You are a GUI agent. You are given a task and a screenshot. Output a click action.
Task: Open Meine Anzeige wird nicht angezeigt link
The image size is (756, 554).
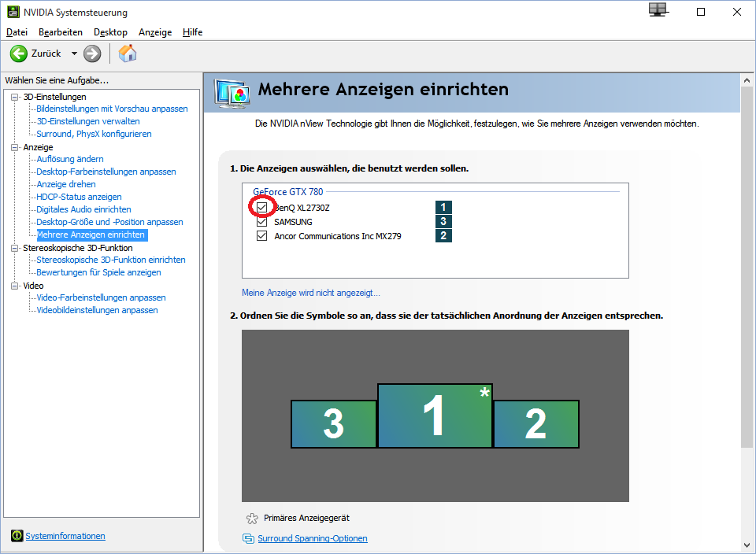point(311,293)
